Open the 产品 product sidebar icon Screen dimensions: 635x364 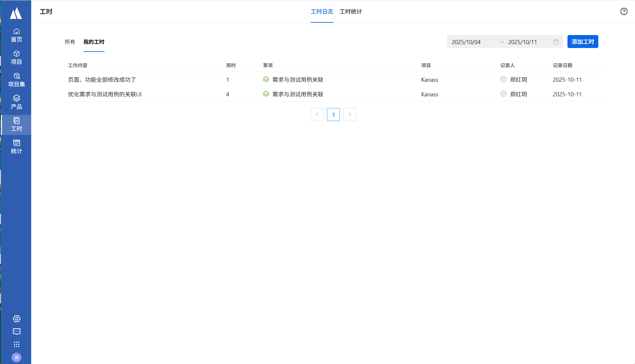coord(17,102)
